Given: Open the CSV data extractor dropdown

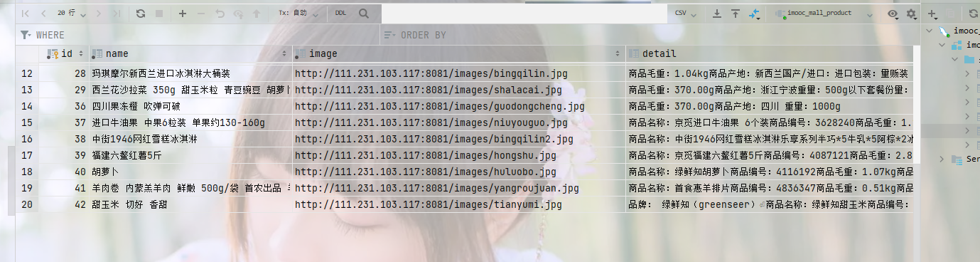Looking at the screenshot, I should (x=685, y=14).
